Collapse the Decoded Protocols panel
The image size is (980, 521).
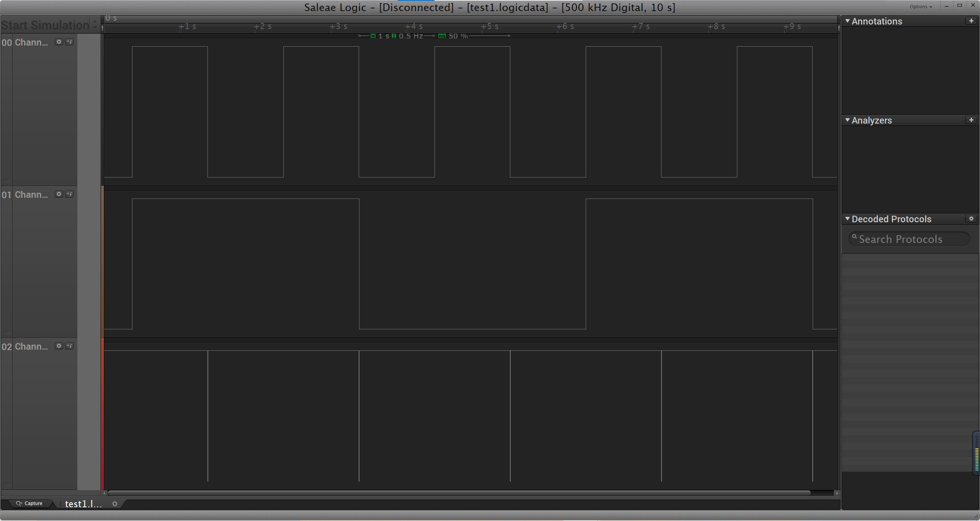pyautogui.click(x=848, y=219)
